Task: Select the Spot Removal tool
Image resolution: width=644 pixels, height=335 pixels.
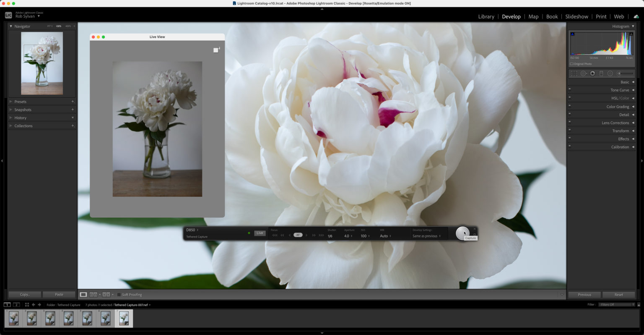Action: pyautogui.click(x=584, y=73)
